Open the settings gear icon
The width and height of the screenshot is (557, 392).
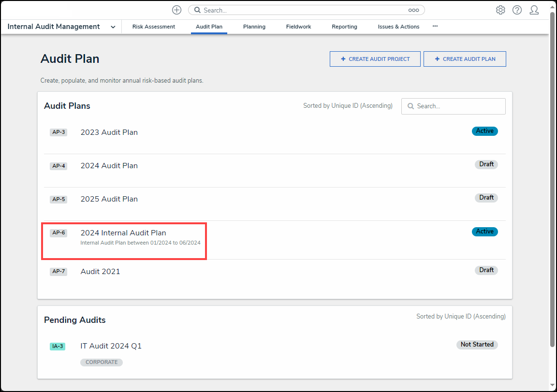[x=500, y=10]
